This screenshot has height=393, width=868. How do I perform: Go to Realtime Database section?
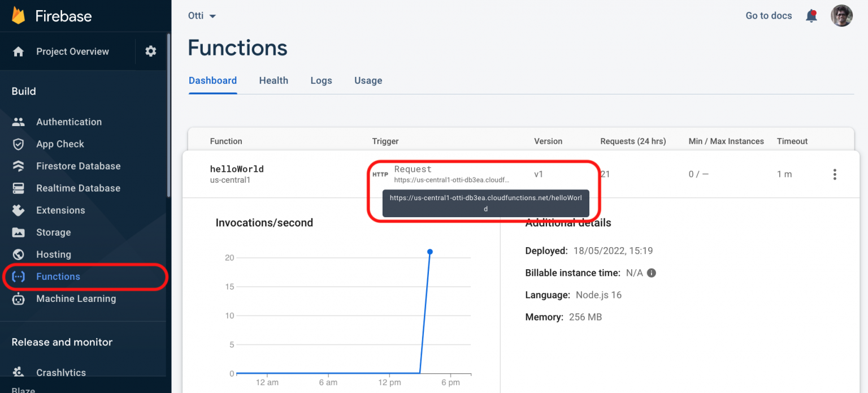[78, 188]
